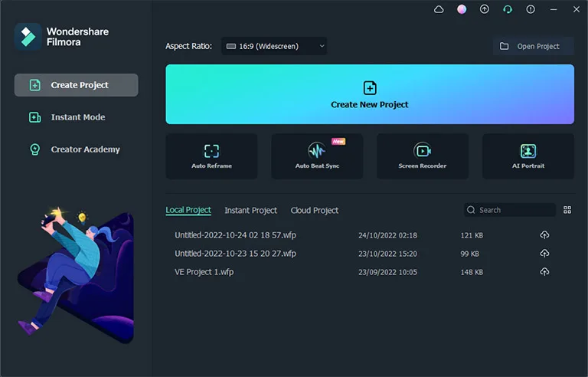Click the Create New Project button

coord(370,94)
